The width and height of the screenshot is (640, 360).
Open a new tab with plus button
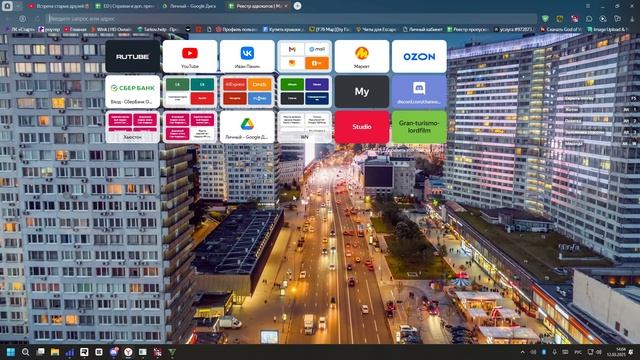point(298,6)
